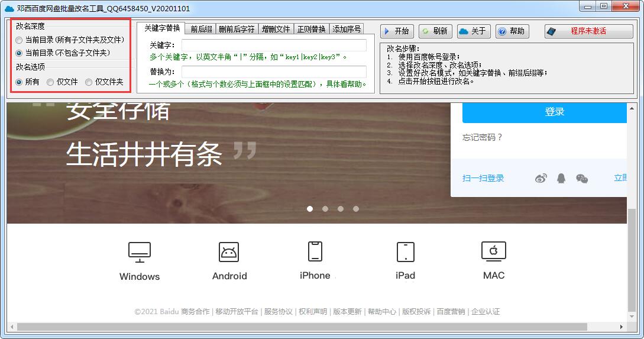This screenshot has width=644, height=339.
Task: Log in with the QQ penguin icon
Action: click(561, 178)
